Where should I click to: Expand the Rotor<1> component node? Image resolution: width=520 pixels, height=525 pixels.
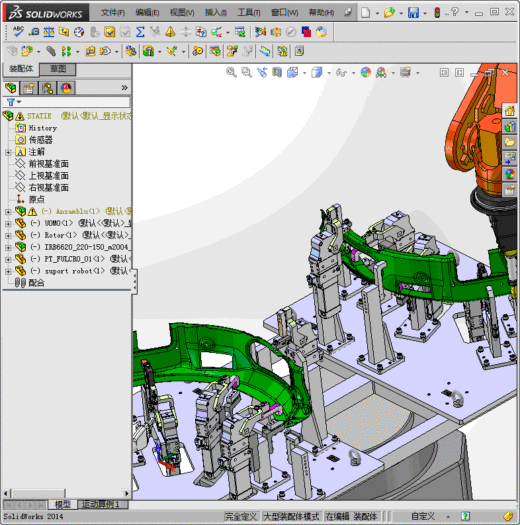pyautogui.click(x=8, y=235)
